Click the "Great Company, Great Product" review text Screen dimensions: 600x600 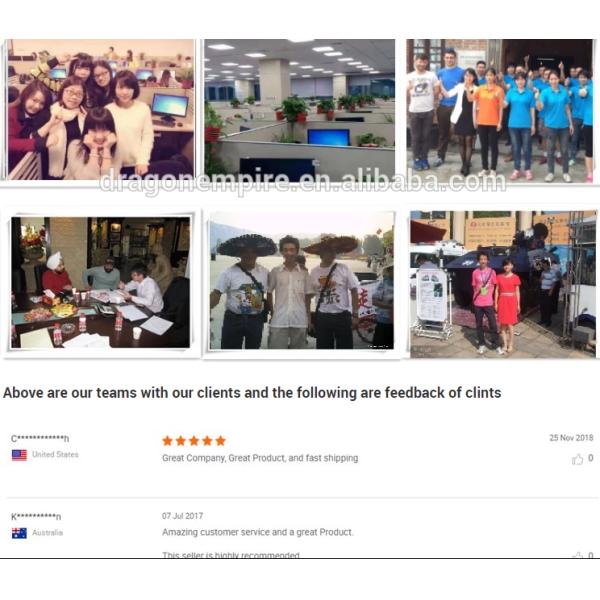coord(260,458)
